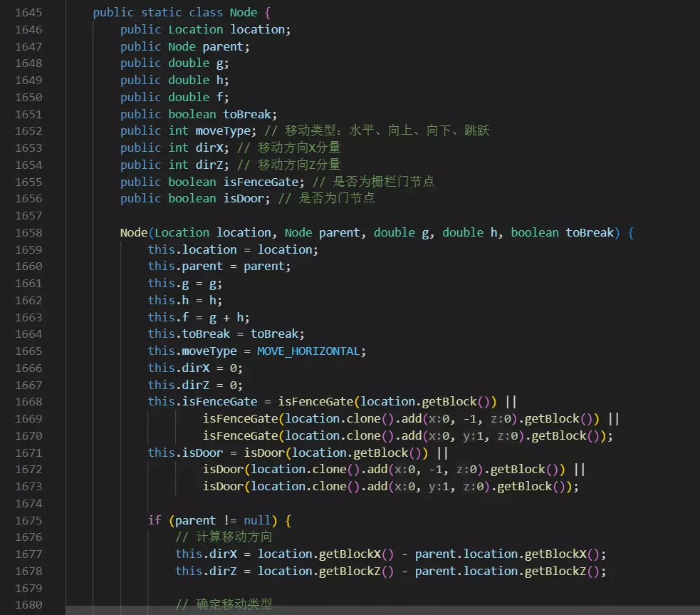Image resolution: width=700 pixels, height=615 pixels.
Task: Click line number 1657 in the gutter
Action: tap(28, 216)
